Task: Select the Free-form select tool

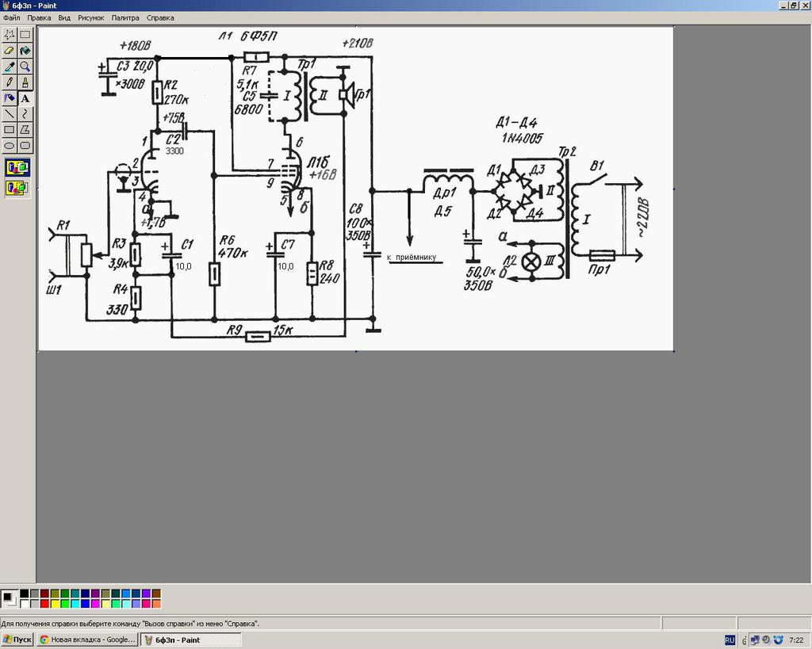Action: tap(10, 35)
